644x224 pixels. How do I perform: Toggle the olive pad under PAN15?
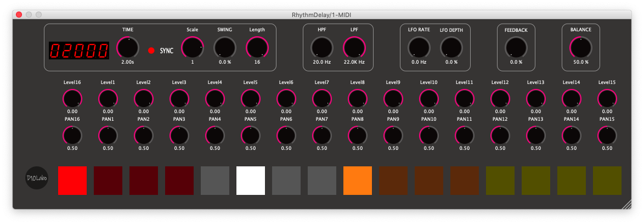click(607, 181)
